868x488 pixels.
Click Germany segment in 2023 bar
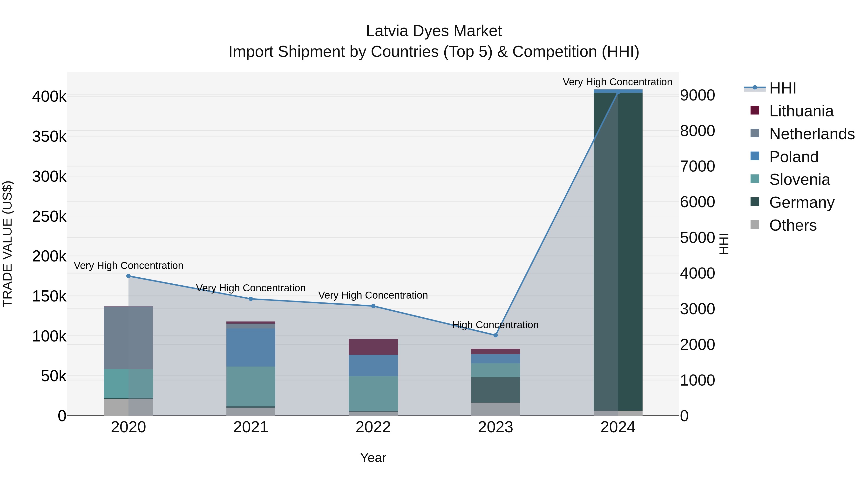click(x=495, y=390)
